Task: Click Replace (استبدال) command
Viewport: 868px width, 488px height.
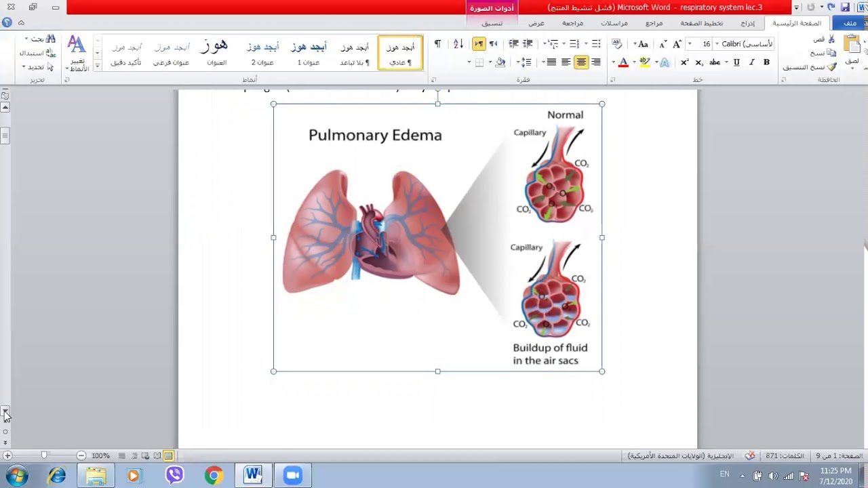Action: [x=37, y=53]
